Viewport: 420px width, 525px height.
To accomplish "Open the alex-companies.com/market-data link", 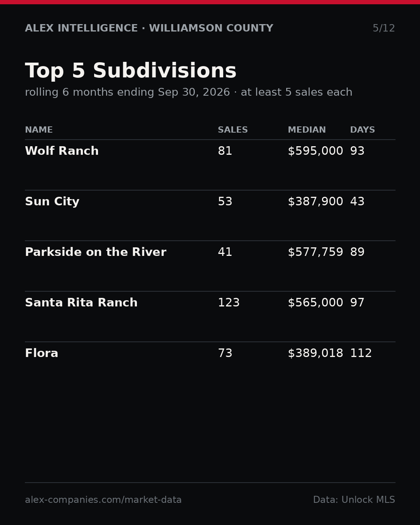I will (x=103, y=500).
